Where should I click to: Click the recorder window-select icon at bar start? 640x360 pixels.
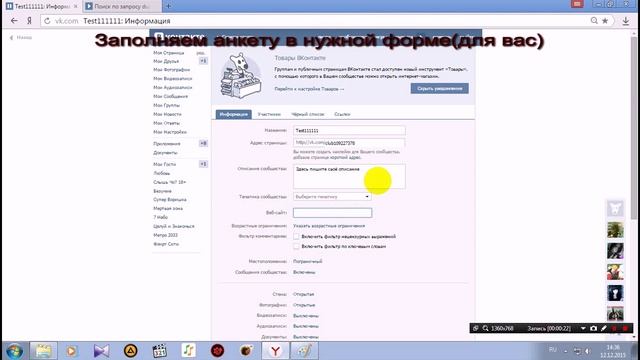[476, 328]
